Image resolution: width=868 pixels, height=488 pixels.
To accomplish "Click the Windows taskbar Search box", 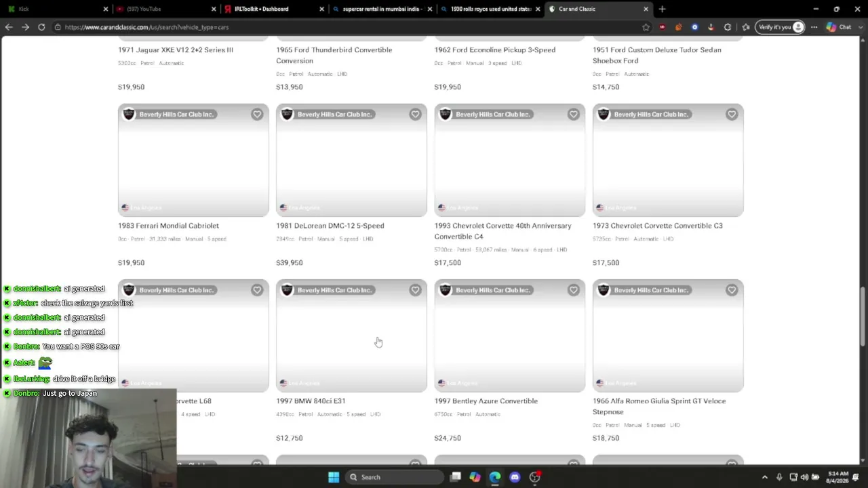I will point(393,477).
